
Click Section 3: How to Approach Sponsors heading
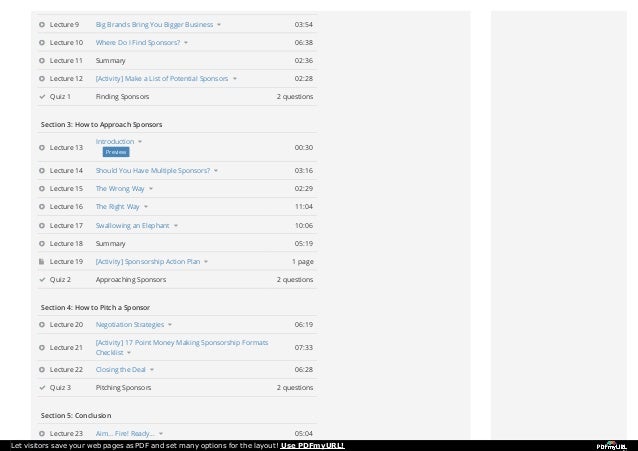point(101,125)
